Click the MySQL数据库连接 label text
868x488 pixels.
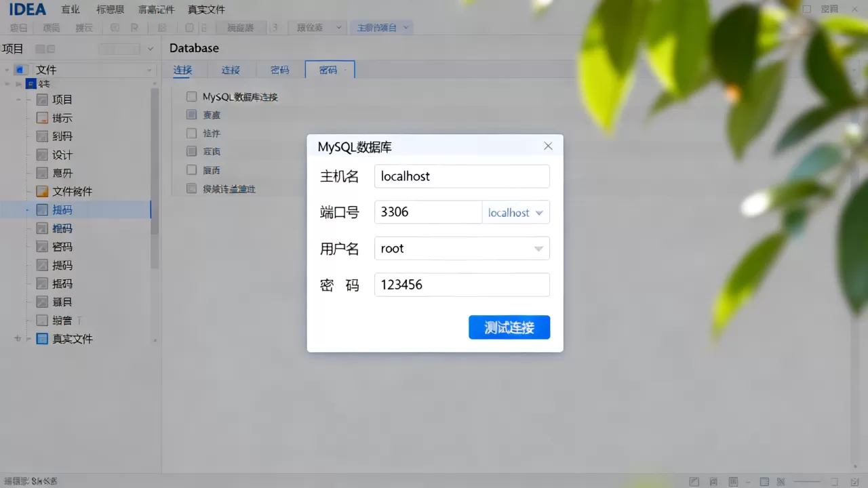pyautogui.click(x=240, y=97)
